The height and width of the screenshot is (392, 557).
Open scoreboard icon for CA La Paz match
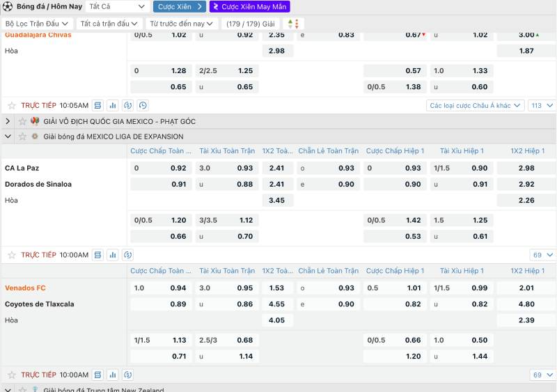pos(97,256)
